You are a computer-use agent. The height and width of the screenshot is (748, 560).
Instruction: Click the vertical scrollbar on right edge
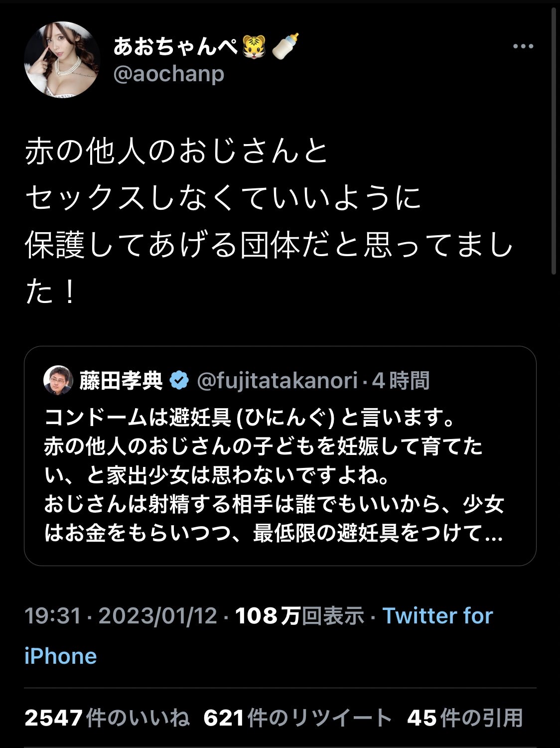pyautogui.click(x=554, y=140)
